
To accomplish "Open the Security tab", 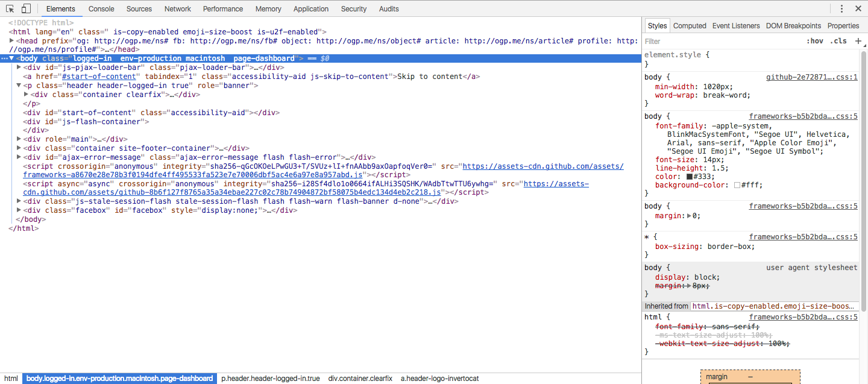I will tap(354, 8).
